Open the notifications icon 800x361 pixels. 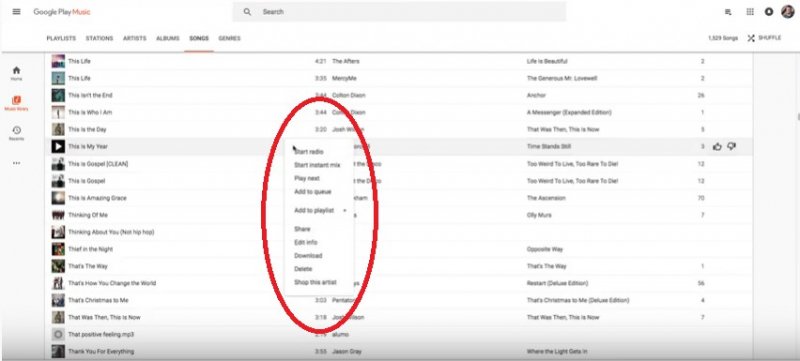[x=769, y=12]
